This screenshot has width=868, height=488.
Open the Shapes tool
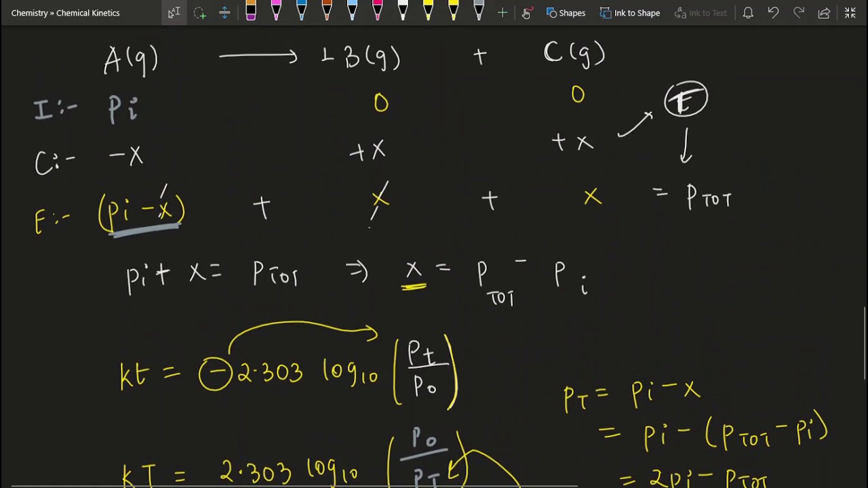566,13
